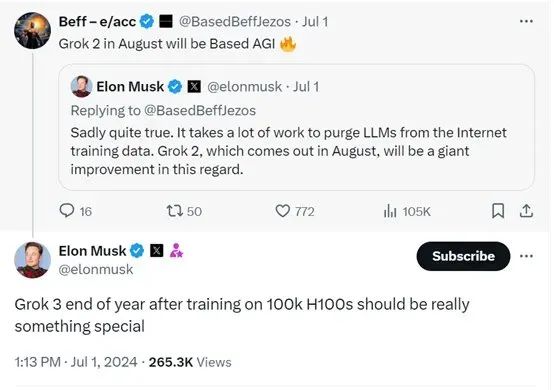Open the 1:13 PM Jul 1, 2024 timestamp
The height and width of the screenshot is (390, 554).
point(76,362)
